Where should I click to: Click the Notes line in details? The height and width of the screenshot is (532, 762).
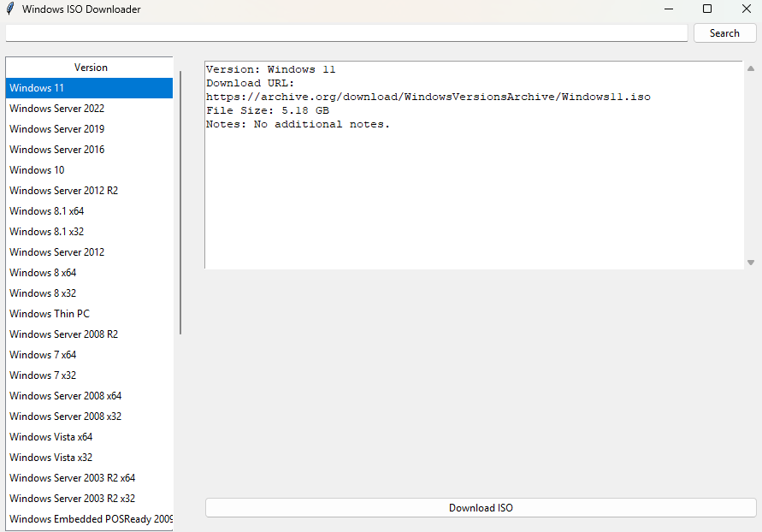(298, 124)
